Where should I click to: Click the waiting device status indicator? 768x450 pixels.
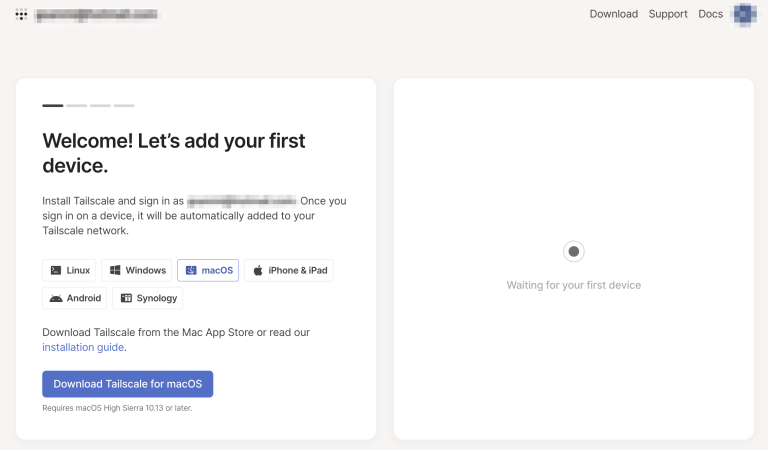[573, 251]
